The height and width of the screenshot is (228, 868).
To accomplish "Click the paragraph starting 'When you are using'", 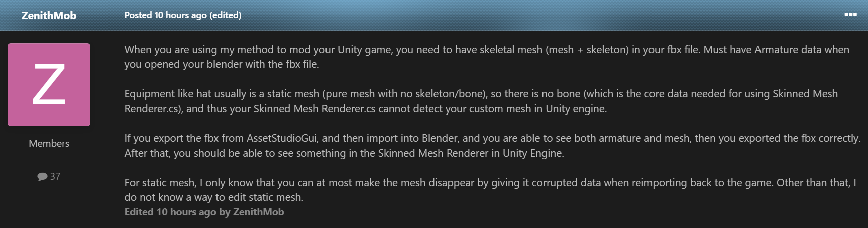I will 487,57.
